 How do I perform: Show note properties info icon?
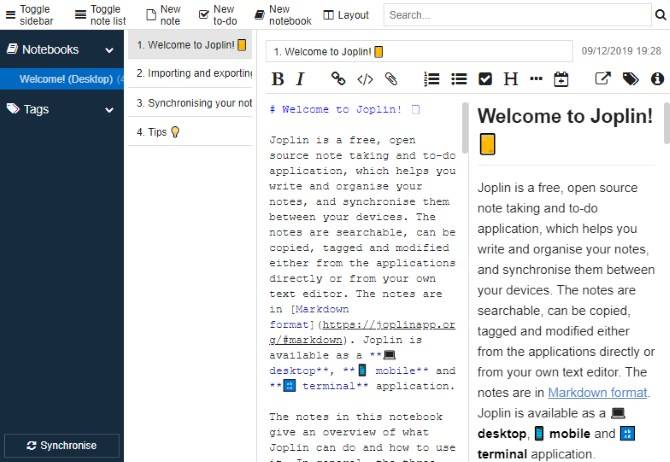[x=657, y=79]
